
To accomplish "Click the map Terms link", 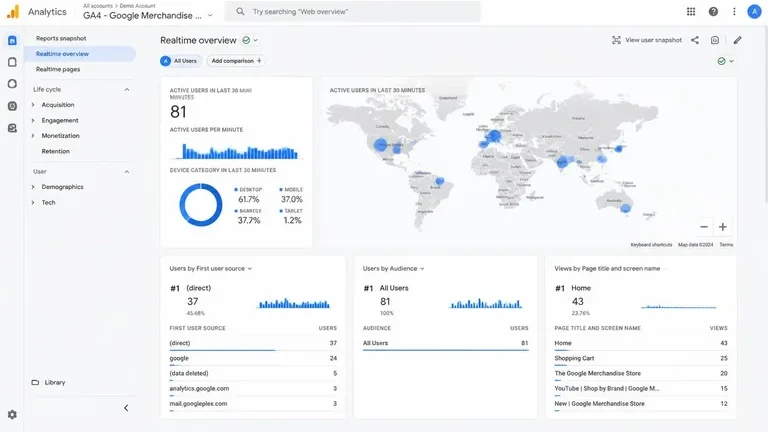I will coord(726,244).
